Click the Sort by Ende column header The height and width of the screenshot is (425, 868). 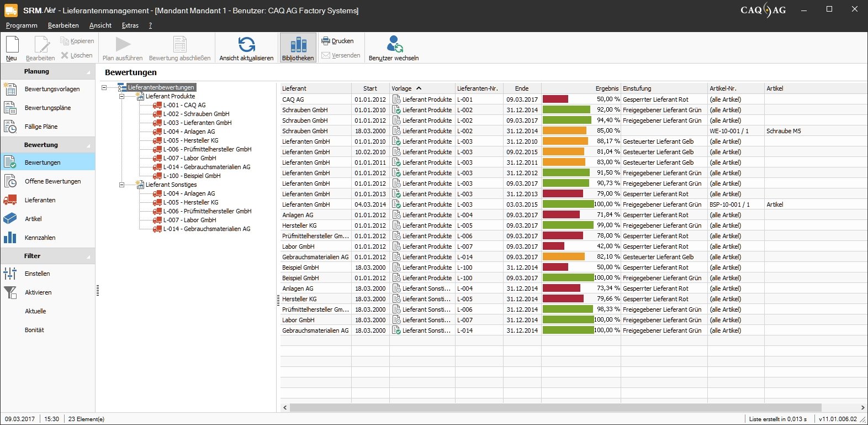point(522,88)
